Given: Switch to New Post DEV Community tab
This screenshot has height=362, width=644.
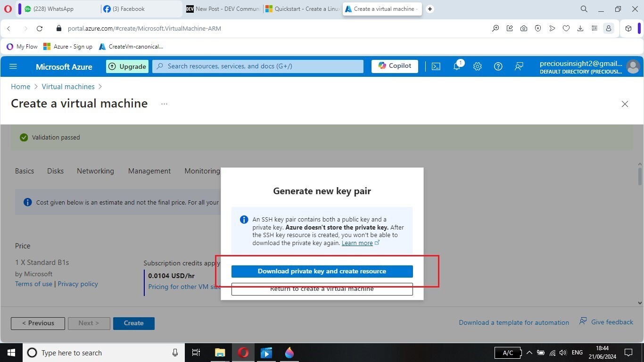Looking at the screenshot, I should (x=223, y=9).
